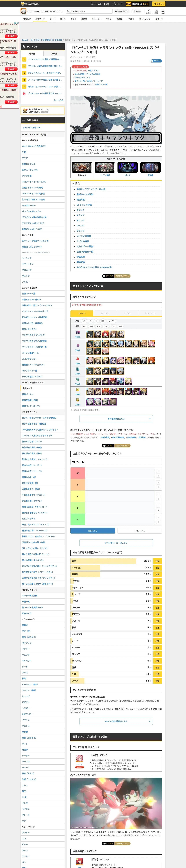Viewport: 186px width, 868px height.
Task: Vote for アリア with its 投票 button
Action: [x=157, y=681]
